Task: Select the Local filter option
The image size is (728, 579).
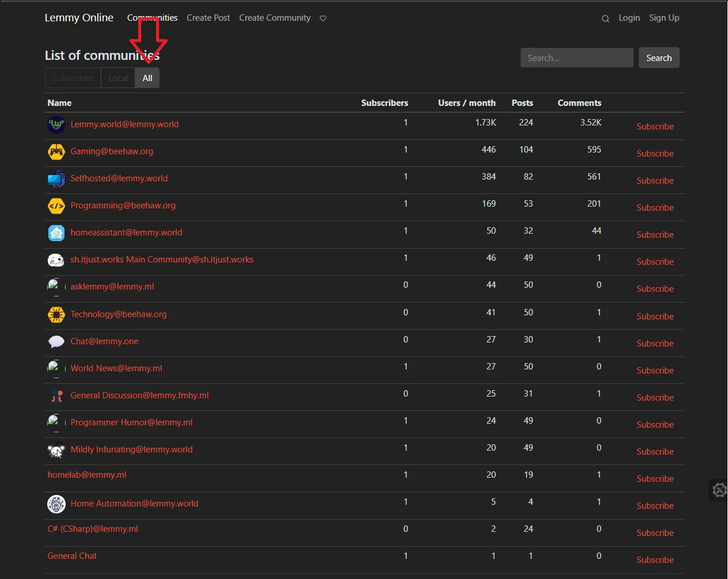Action: 118,78
